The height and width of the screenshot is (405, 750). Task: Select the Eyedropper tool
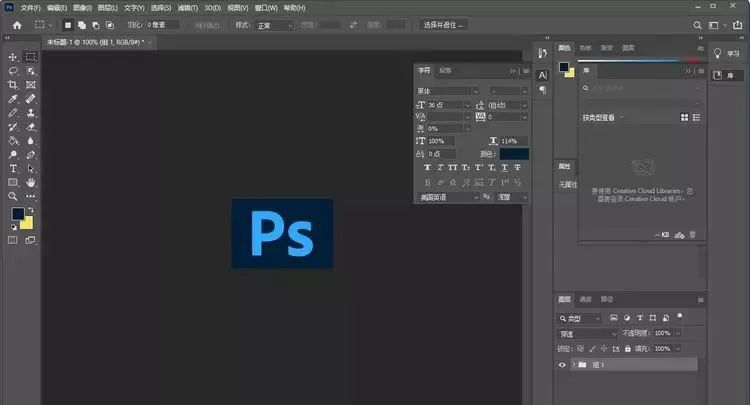pyautogui.click(x=13, y=99)
